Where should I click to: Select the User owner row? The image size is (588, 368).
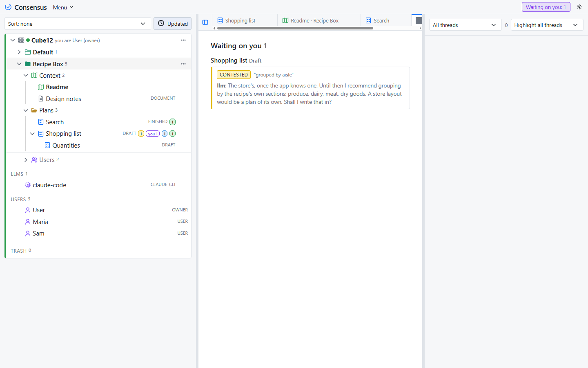[x=98, y=210]
